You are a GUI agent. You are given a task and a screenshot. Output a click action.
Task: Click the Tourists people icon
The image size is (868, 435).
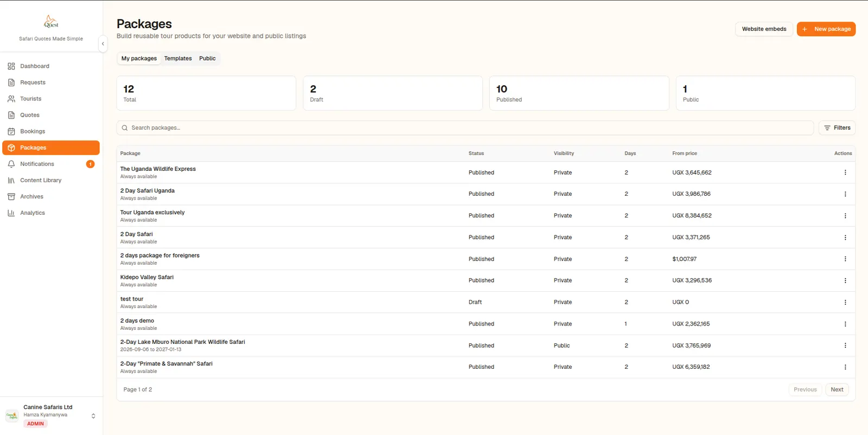(x=11, y=99)
